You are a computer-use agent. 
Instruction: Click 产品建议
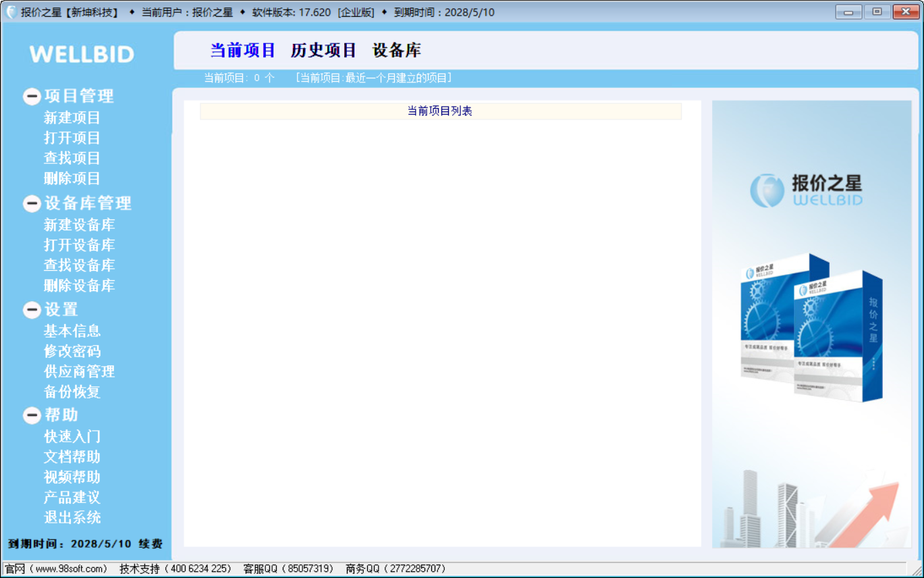point(72,498)
